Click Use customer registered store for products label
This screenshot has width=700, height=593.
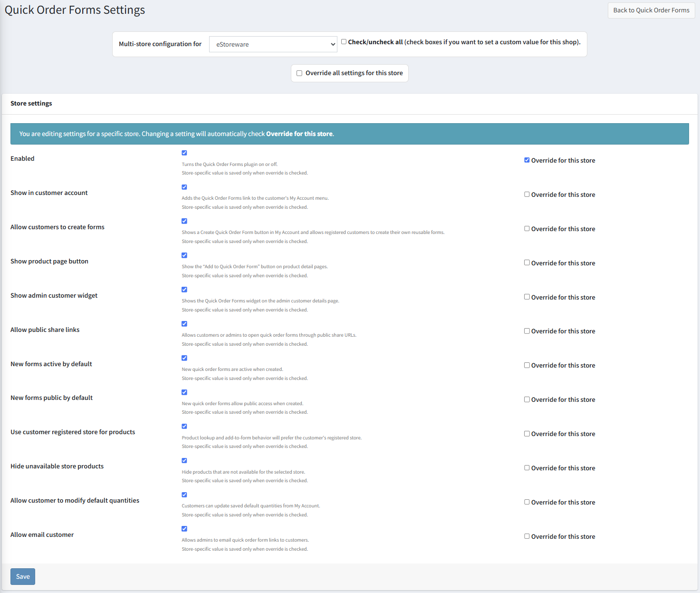pyautogui.click(x=73, y=432)
